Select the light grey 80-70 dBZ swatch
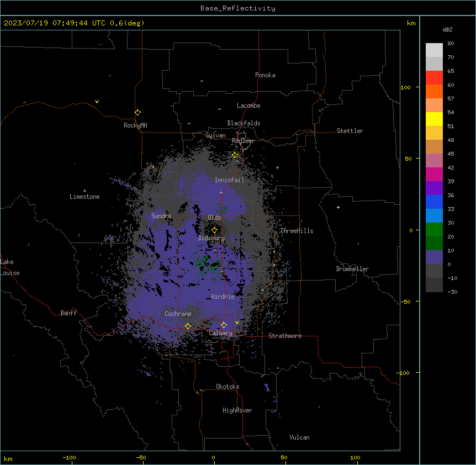Viewport: 476px width, 465px height. 434,50
